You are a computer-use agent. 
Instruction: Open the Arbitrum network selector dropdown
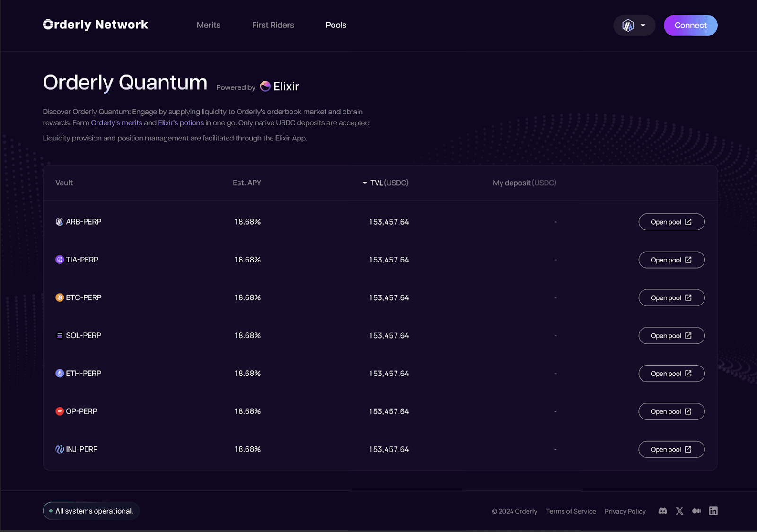pyautogui.click(x=634, y=26)
